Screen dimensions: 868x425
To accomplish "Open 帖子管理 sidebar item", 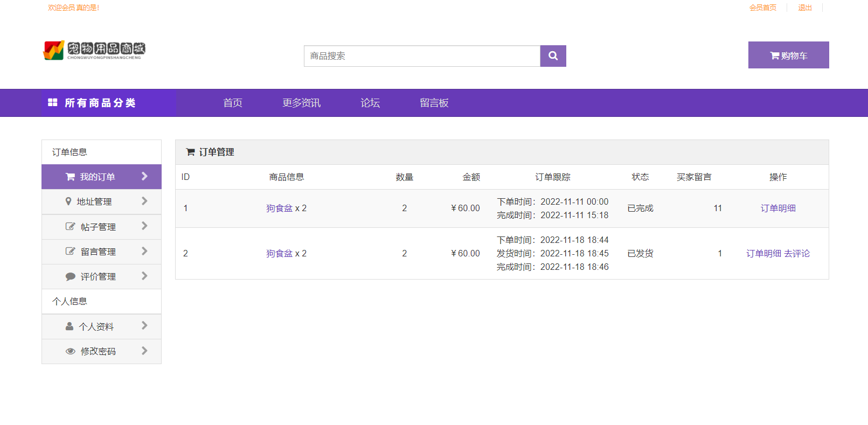I will coord(101,227).
